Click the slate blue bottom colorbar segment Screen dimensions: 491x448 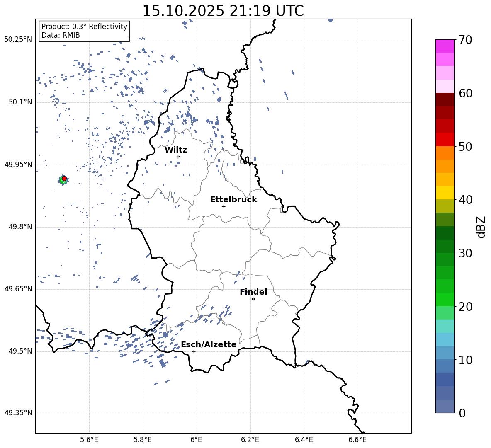(445, 406)
